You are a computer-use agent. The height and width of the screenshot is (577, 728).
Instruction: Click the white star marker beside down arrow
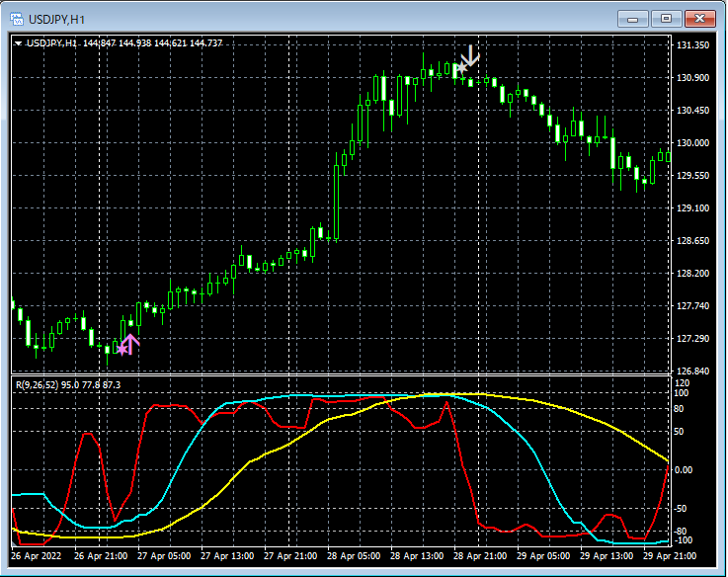(x=460, y=67)
